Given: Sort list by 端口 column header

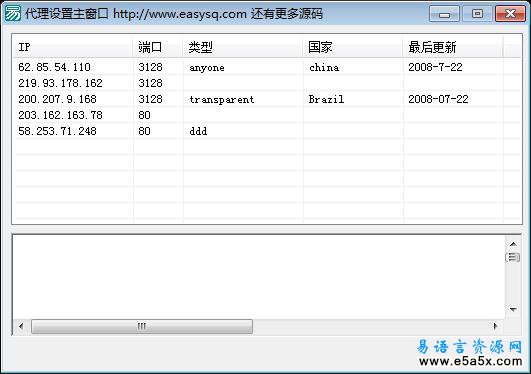Looking at the screenshot, I should click(x=158, y=46).
